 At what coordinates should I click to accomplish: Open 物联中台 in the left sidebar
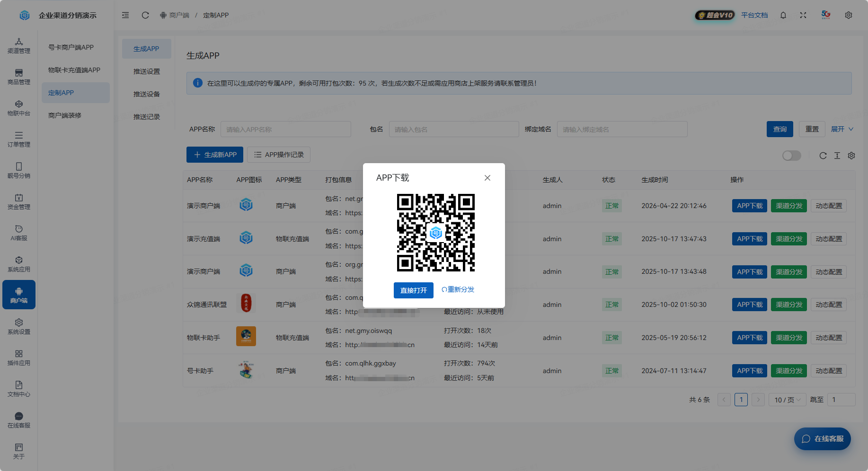19,108
